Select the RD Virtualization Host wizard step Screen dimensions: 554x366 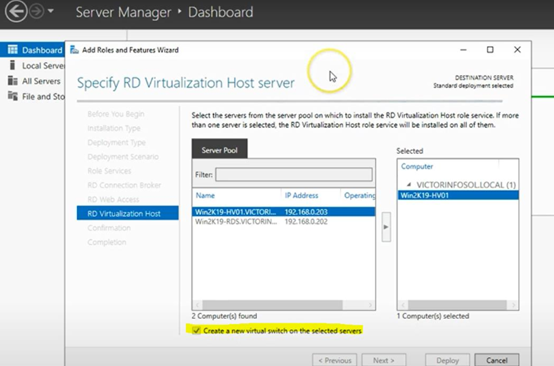click(x=128, y=213)
